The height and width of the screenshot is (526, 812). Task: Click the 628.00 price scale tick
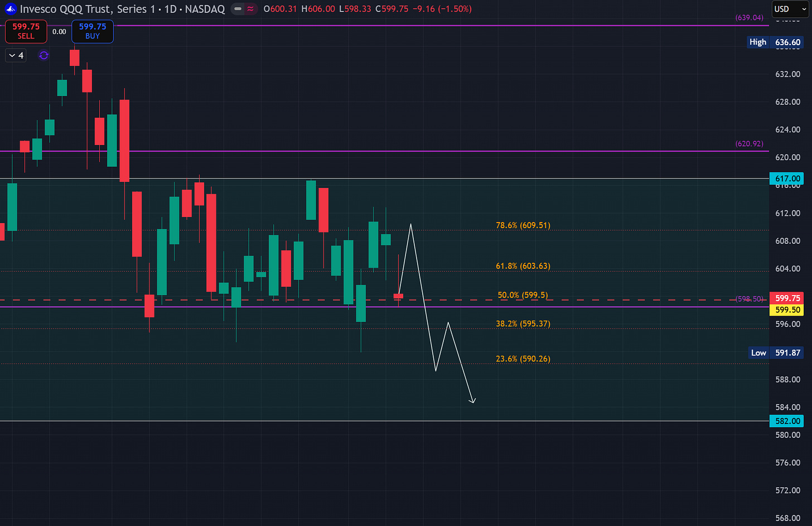click(x=787, y=102)
